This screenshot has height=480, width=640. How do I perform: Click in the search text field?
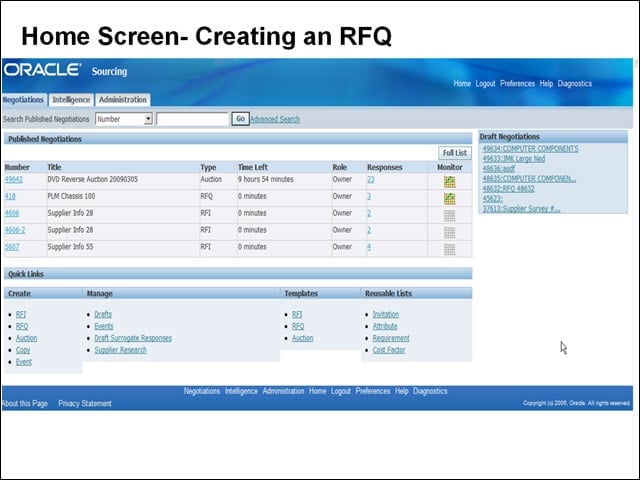(192, 119)
